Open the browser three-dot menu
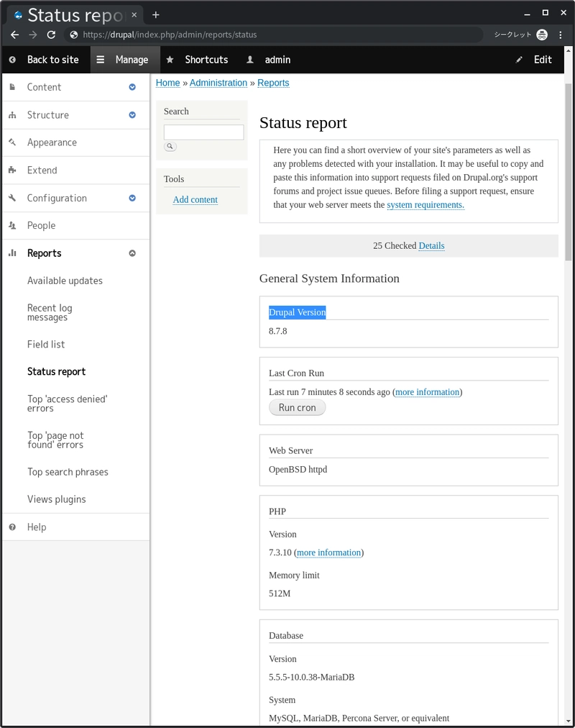This screenshot has width=575, height=728. click(561, 35)
